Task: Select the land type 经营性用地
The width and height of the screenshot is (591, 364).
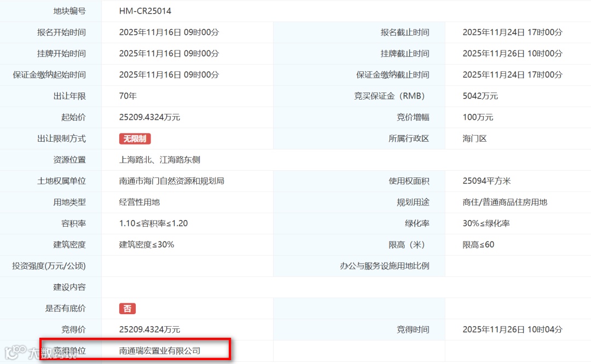Action: tap(140, 202)
